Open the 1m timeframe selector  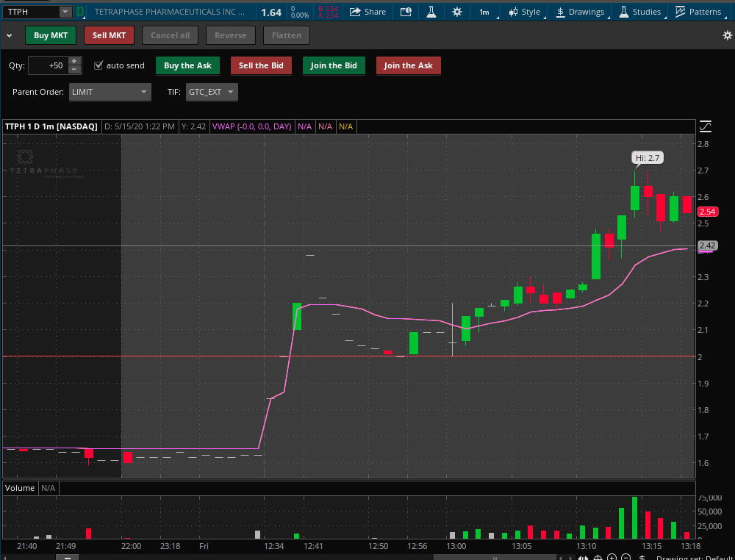coord(484,12)
